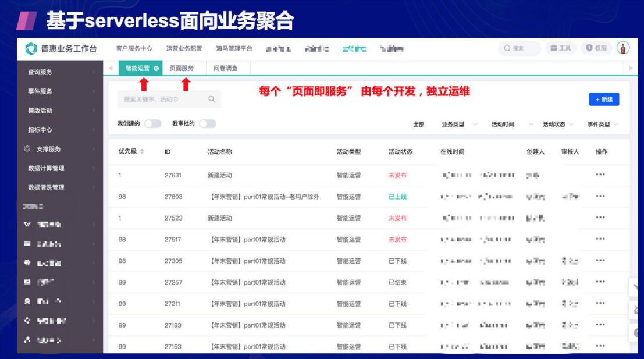Click the 已上线 status label for 27603
The height and width of the screenshot is (359, 644).
(x=399, y=196)
